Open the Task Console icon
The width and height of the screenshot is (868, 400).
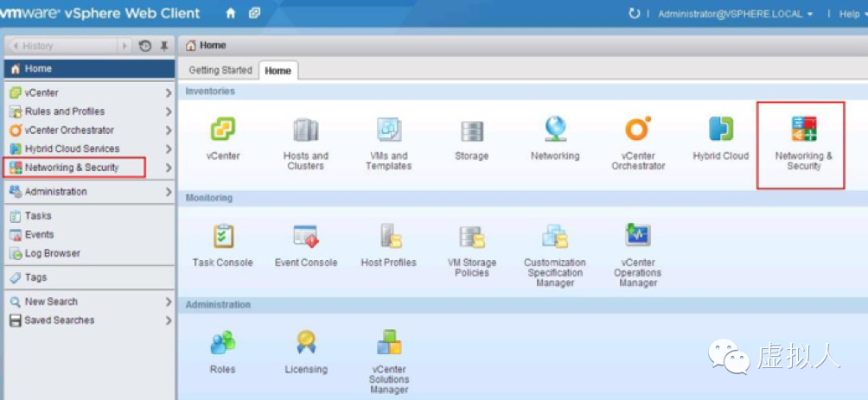click(x=223, y=236)
